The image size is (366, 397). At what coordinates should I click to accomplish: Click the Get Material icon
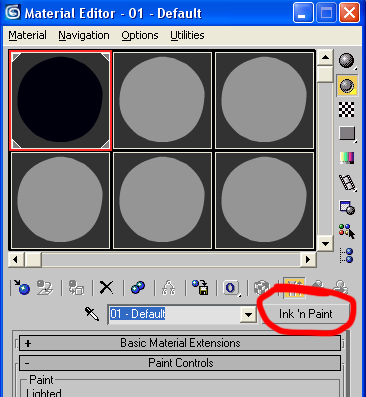pos(21,287)
